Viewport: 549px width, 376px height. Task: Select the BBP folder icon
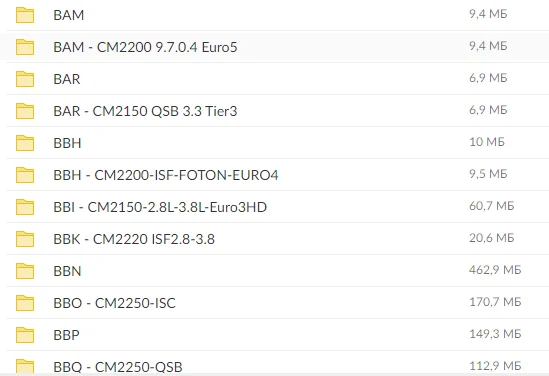[25, 335]
